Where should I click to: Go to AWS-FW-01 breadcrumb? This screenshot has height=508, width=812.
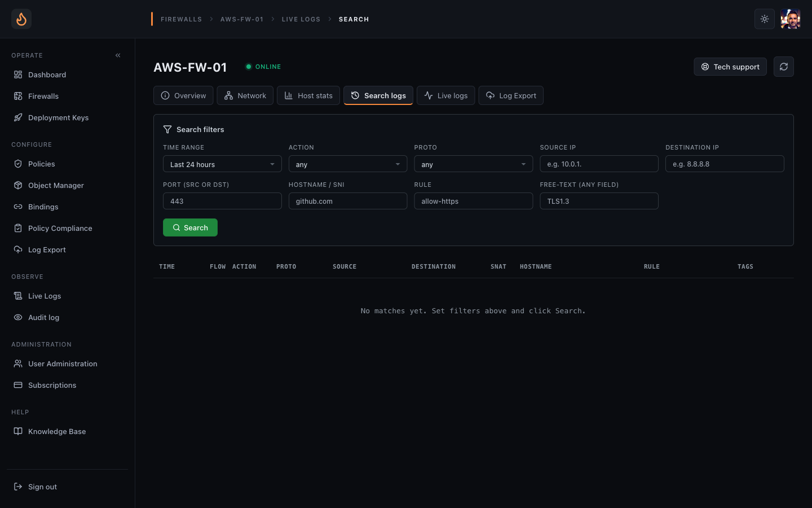(242, 19)
